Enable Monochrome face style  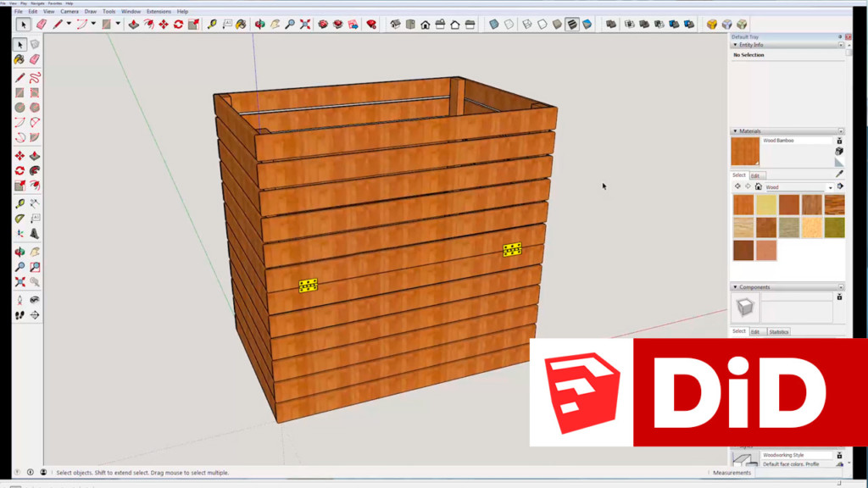(x=587, y=25)
